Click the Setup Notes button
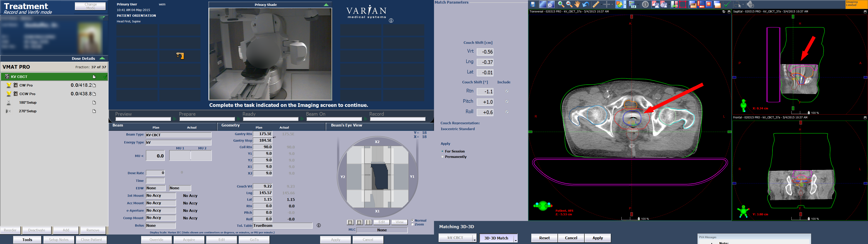868x244 pixels. (59, 239)
